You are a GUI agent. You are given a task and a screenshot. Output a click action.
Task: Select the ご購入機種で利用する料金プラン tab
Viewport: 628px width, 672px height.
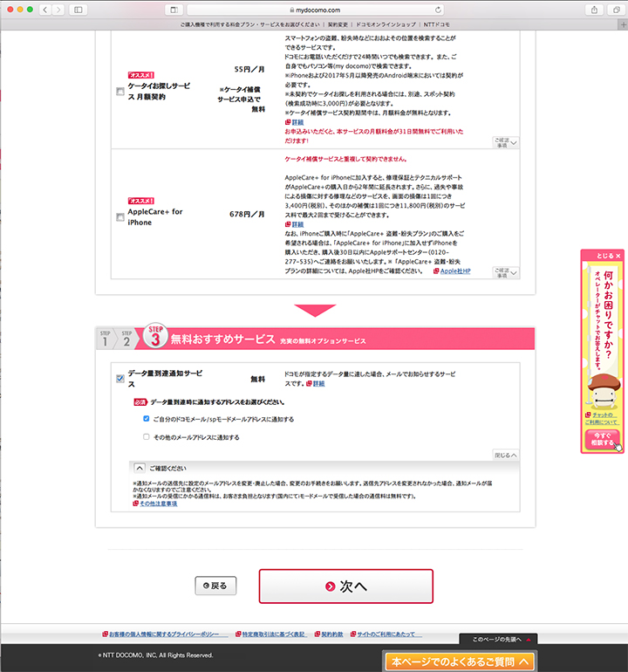click(249, 24)
